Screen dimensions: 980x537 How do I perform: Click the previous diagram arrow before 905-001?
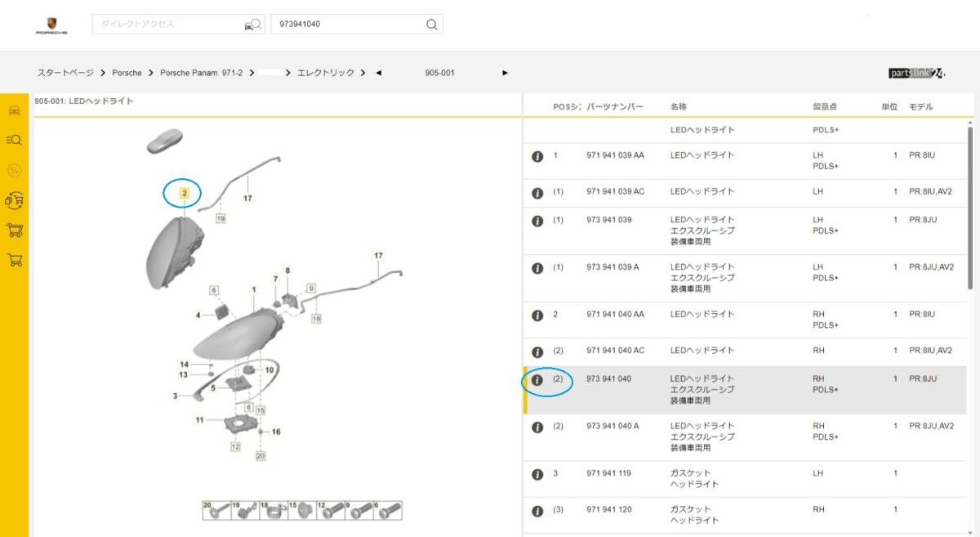click(376, 73)
